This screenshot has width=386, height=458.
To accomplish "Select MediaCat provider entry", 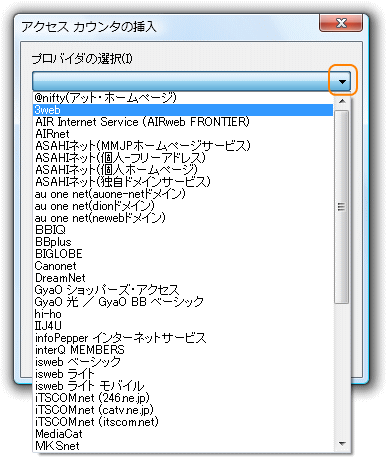I will (183, 434).
